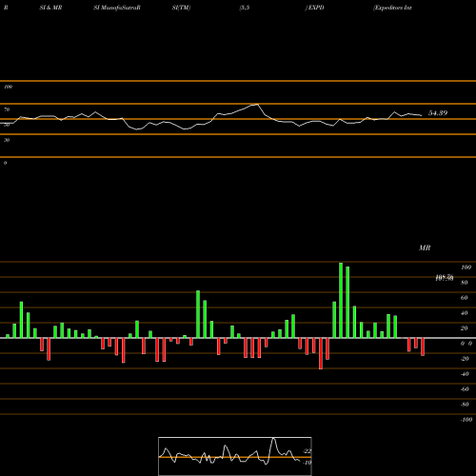
Task: Click the -100 label on MR axis
Action: [x=466, y=420]
